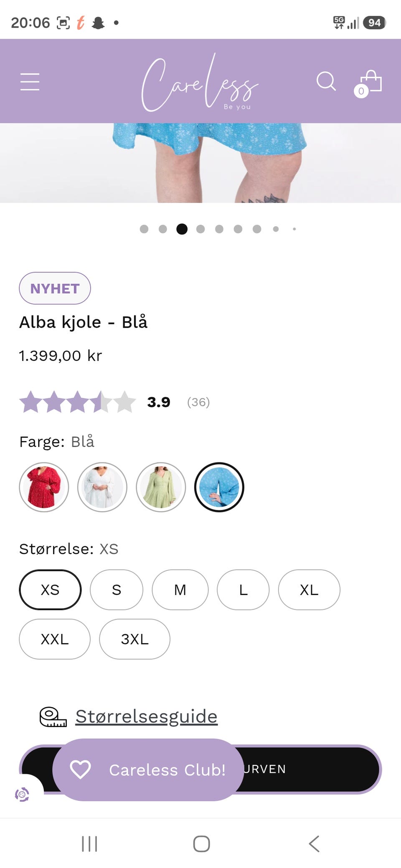
Task: Select size S
Action: coord(117,590)
